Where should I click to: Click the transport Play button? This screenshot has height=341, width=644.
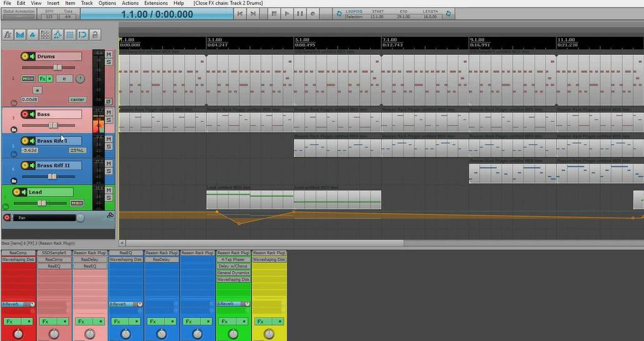(287, 13)
